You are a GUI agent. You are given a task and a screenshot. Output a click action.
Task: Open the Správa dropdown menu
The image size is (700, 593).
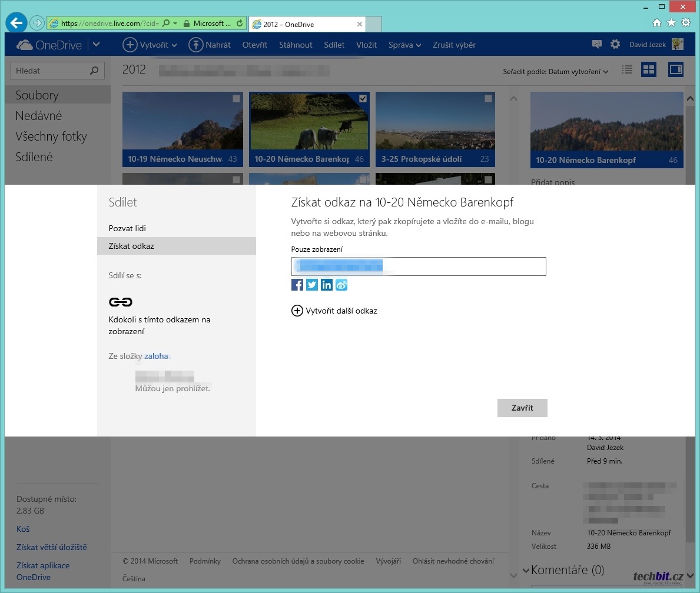(x=404, y=45)
